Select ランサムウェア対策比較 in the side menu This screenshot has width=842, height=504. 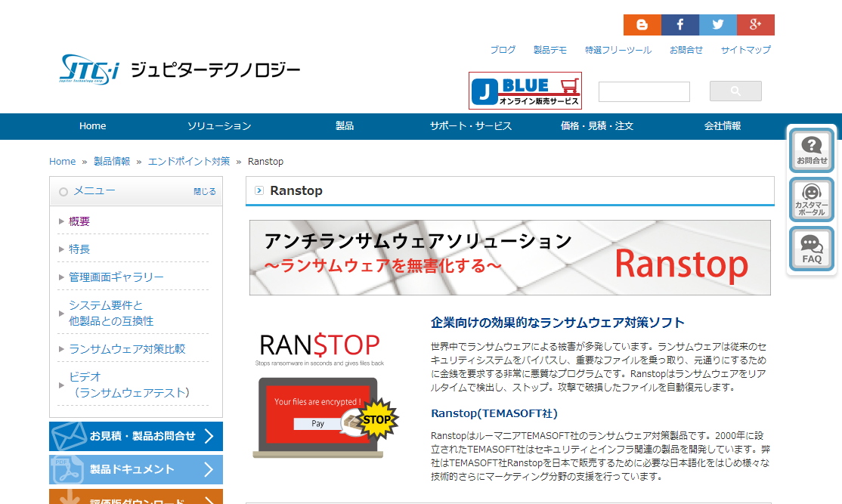click(127, 349)
